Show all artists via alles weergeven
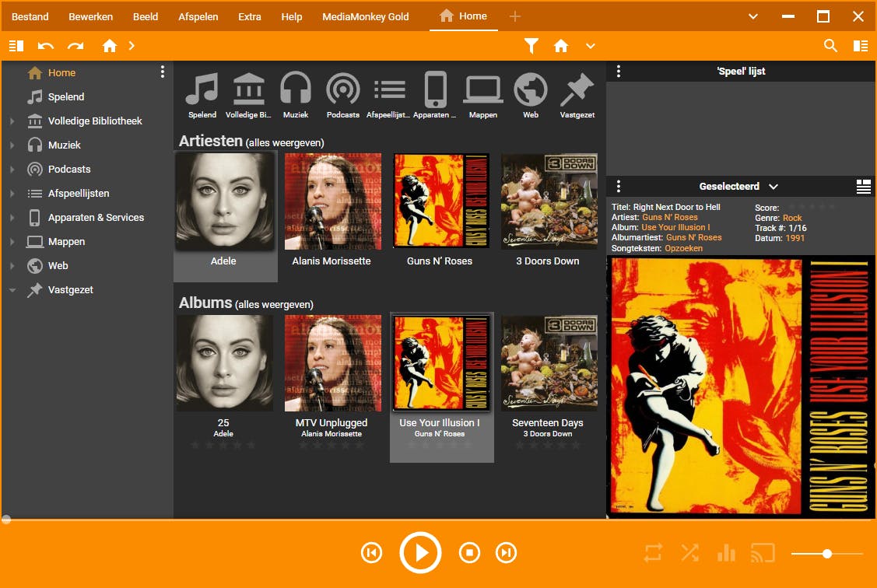 tap(285, 142)
